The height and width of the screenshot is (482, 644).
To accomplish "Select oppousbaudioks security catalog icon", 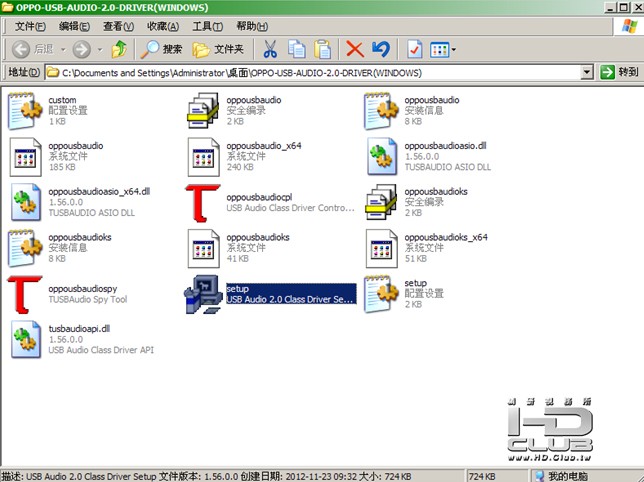I will coord(381,202).
